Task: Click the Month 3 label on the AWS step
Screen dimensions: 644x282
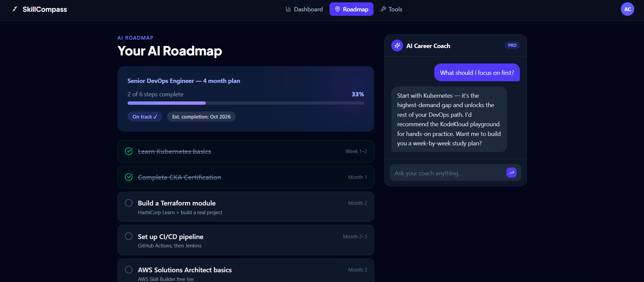Action: coord(358,270)
